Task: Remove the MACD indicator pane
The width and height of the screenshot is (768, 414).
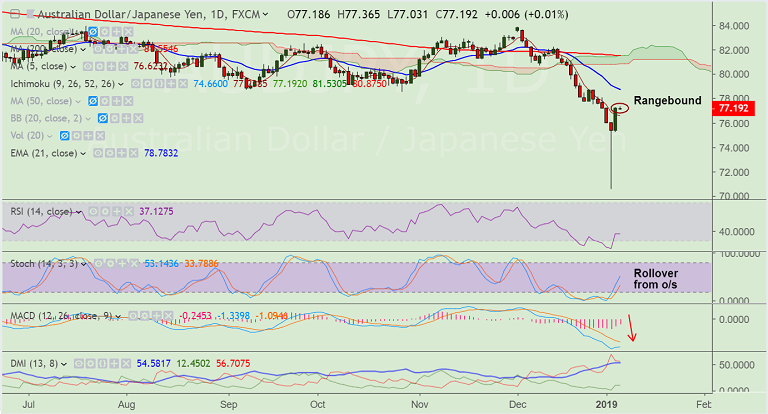Action: point(168,316)
